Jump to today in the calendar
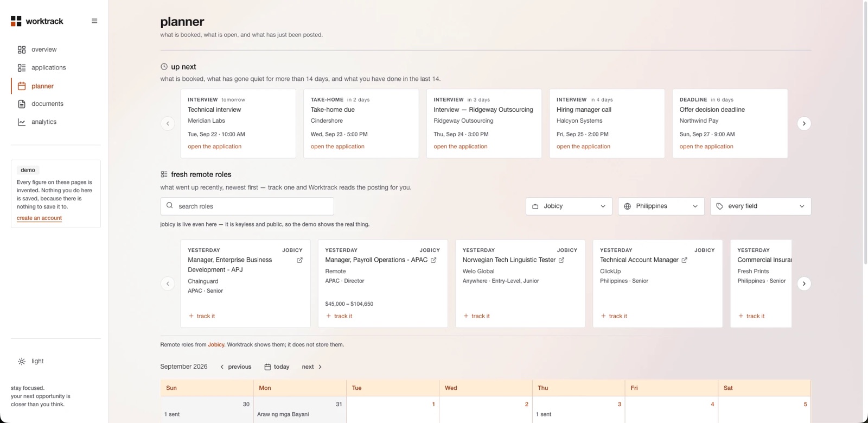The width and height of the screenshot is (868, 423). tap(277, 367)
